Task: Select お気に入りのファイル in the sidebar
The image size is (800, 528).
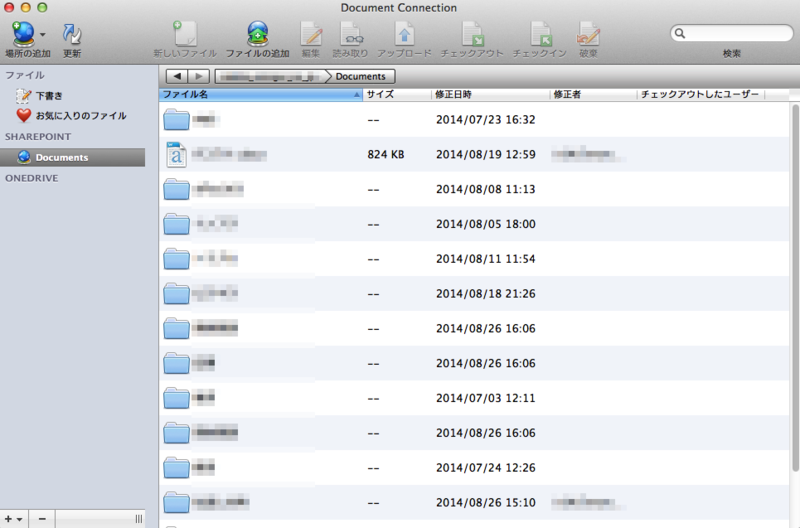Action: pyautogui.click(x=81, y=116)
